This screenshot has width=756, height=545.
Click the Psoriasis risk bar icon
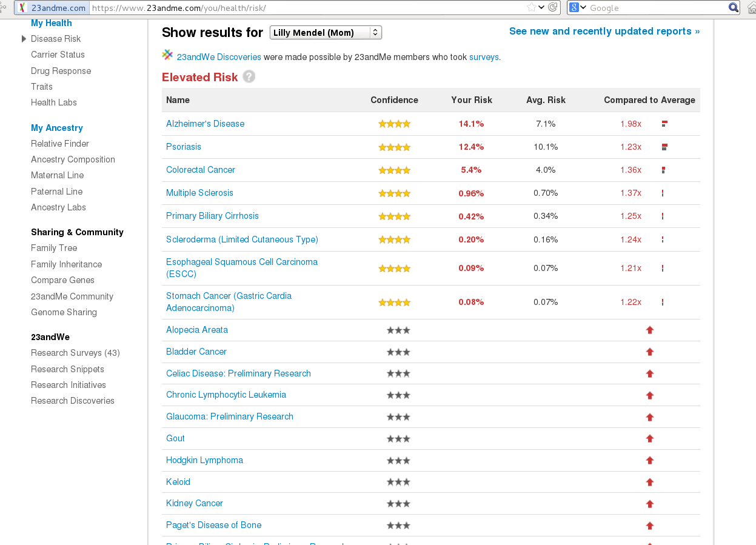coord(664,147)
